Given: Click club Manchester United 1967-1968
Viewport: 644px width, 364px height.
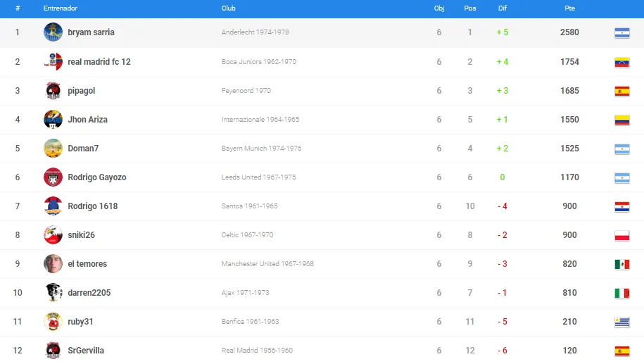Looking at the screenshot, I should (267, 264).
